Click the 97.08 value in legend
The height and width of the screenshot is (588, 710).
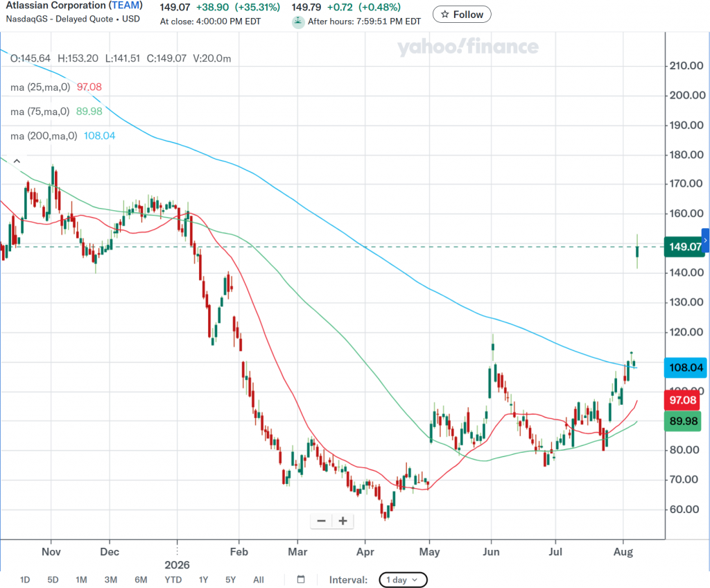click(x=89, y=87)
